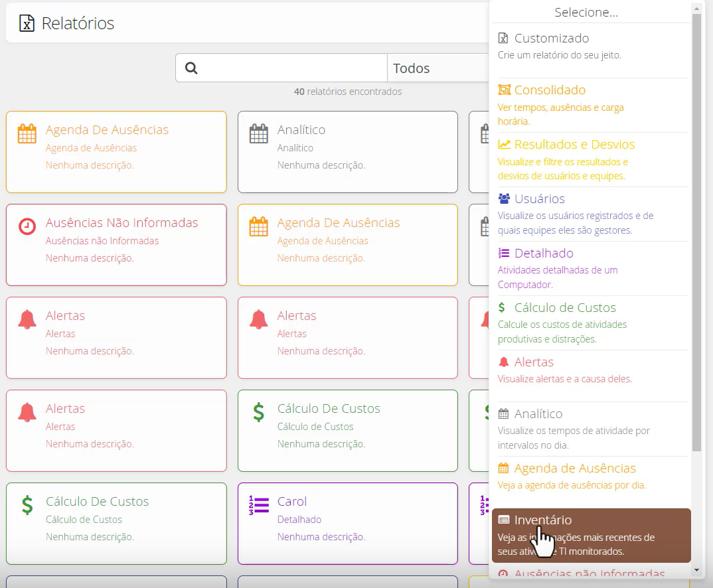Click the Resultados e Desvios chart icon
Viewport: 713px width, 588px height.
coord(504,145)
